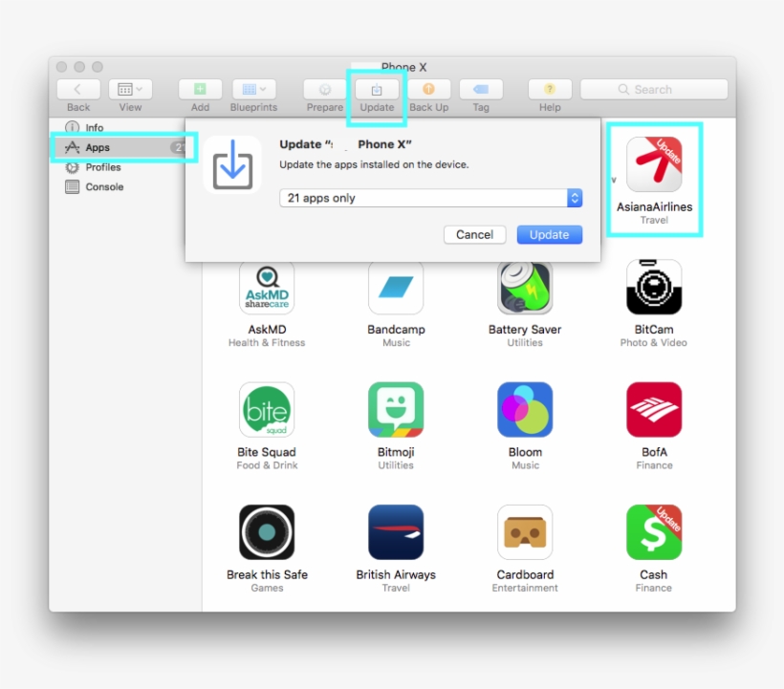Viewport: 784px width, 689px height.
Task: Open the View mode dropdown
Action: (x=130, y=90)
